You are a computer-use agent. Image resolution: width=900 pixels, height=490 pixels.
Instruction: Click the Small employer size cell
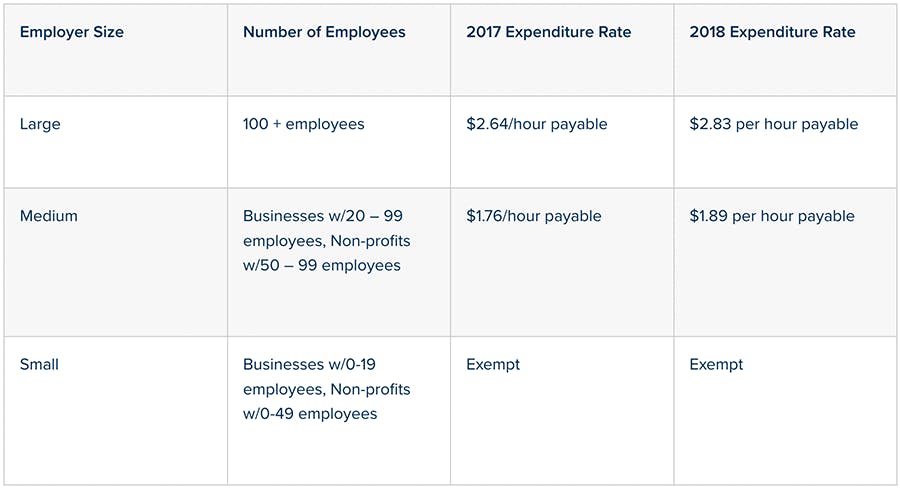tap(39, 364)
